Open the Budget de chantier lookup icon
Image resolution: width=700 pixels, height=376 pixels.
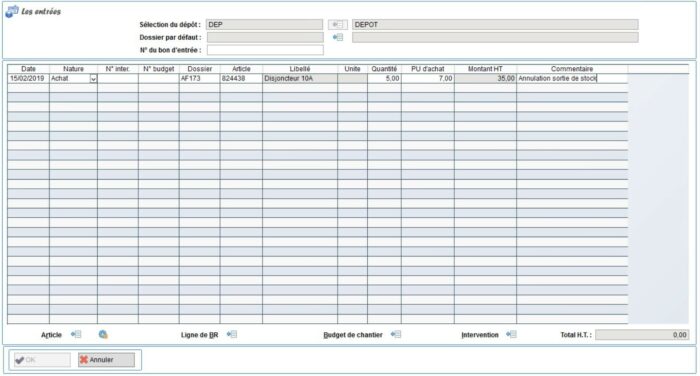[x=396, y=334]
